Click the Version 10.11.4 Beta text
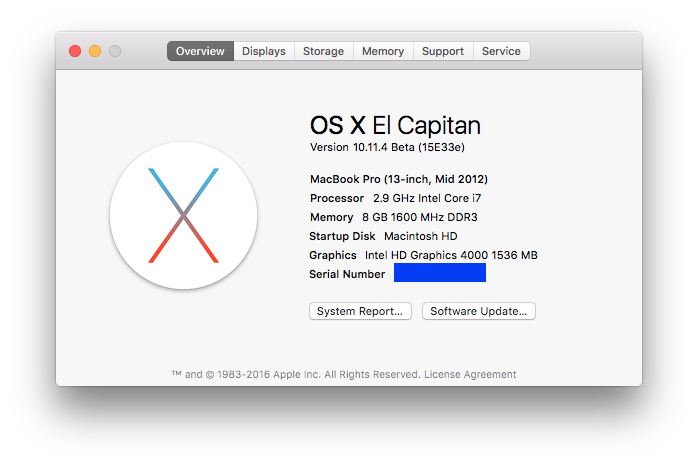Screen dimensions: 698x466 (x=387, y=147)
